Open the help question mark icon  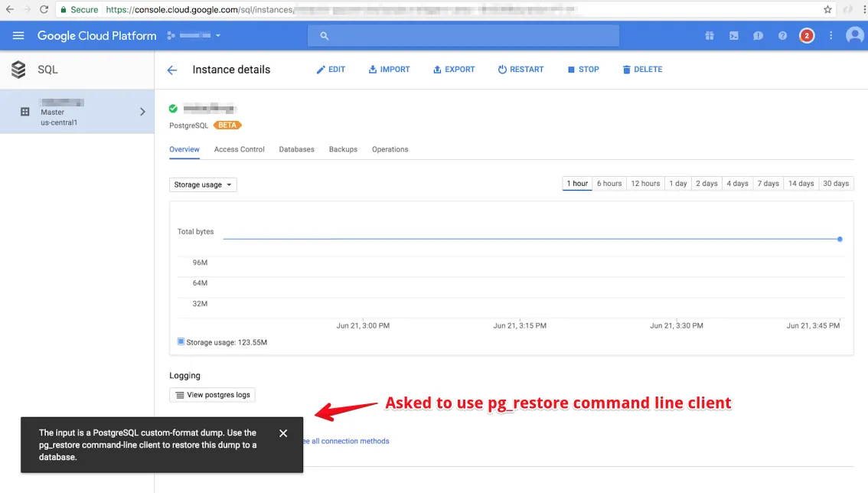(x=782, y=35)
